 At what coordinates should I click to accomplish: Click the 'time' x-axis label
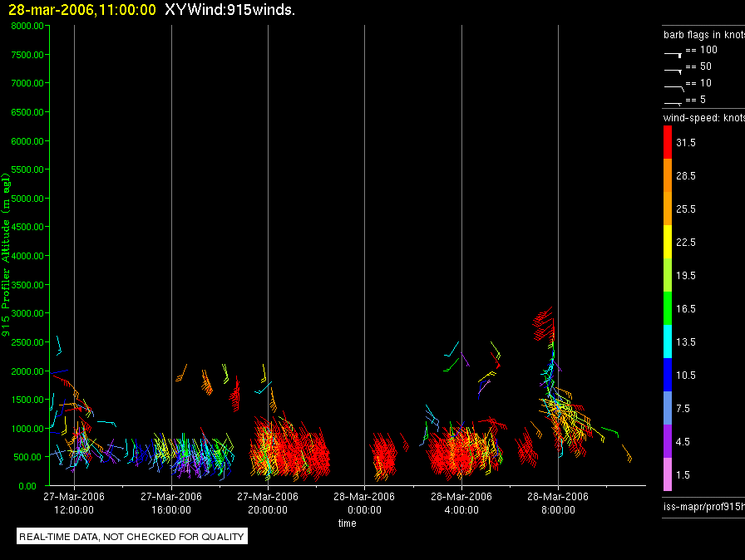[x=348, y=523]
